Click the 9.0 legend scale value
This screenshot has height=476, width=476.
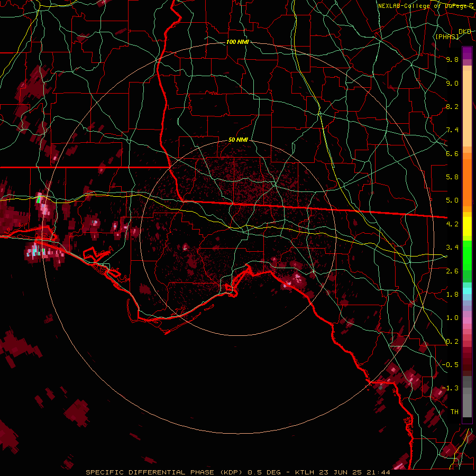click(x=452, y=83)
